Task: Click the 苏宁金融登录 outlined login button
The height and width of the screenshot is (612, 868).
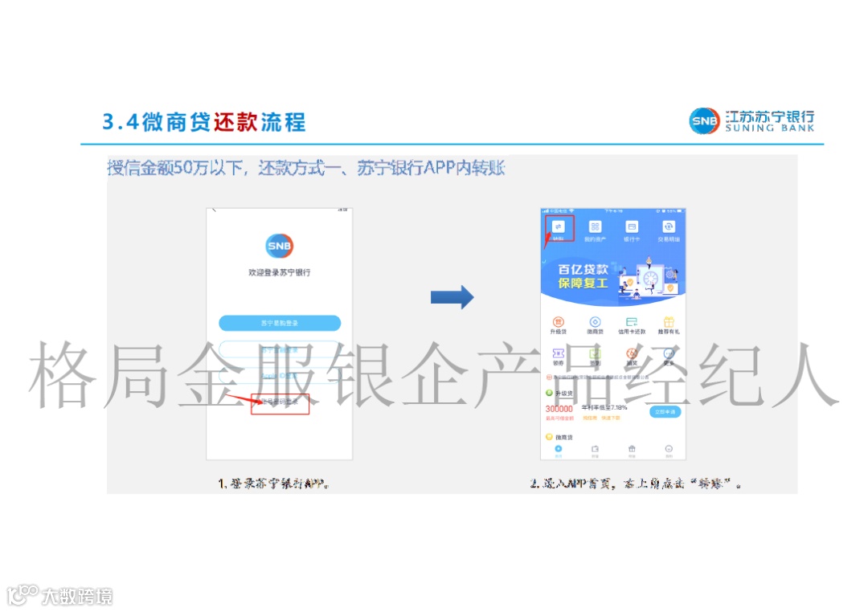Action: (280, 349)
